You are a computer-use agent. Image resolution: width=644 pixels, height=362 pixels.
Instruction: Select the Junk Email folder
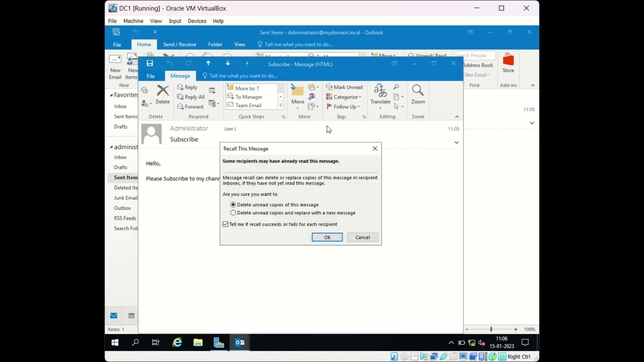point(126,198)
